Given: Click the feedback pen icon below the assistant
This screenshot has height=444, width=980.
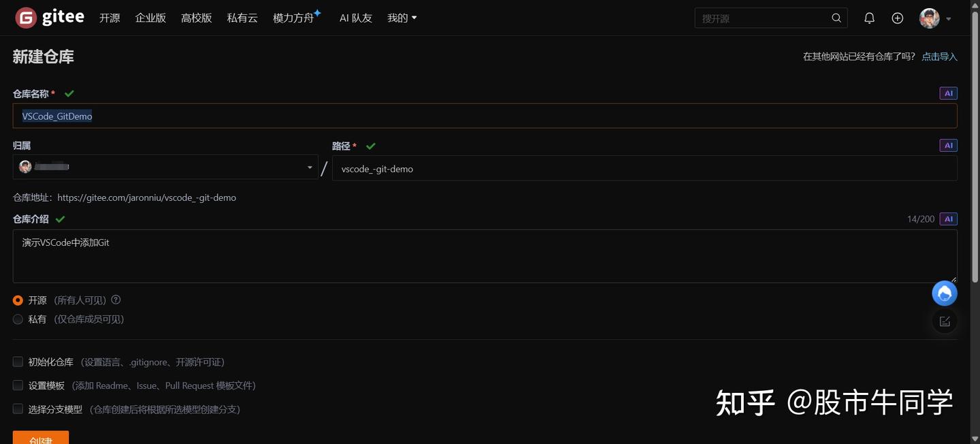Looking at the screenshot, I should pos(944,321).
